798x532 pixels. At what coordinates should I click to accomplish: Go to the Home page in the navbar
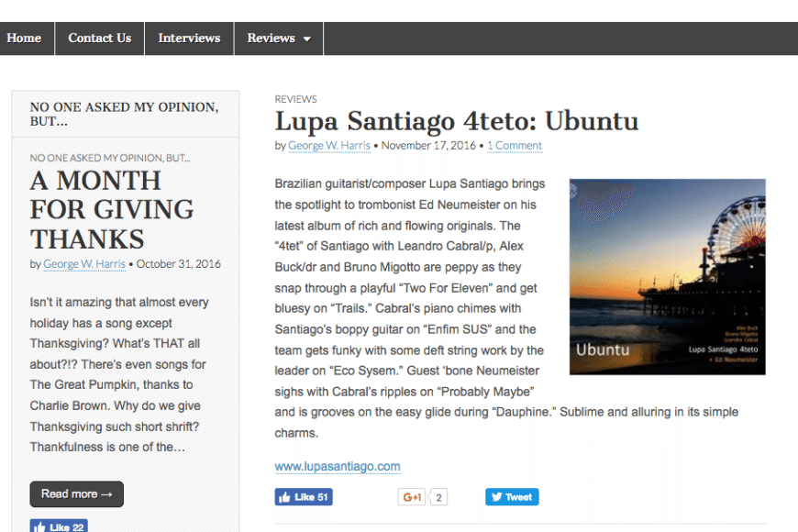(25, 39)
